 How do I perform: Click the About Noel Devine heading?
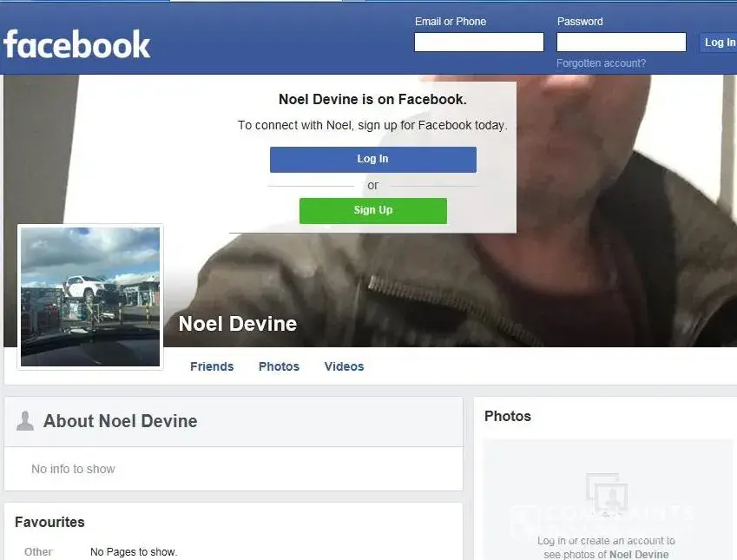(121, 421)
